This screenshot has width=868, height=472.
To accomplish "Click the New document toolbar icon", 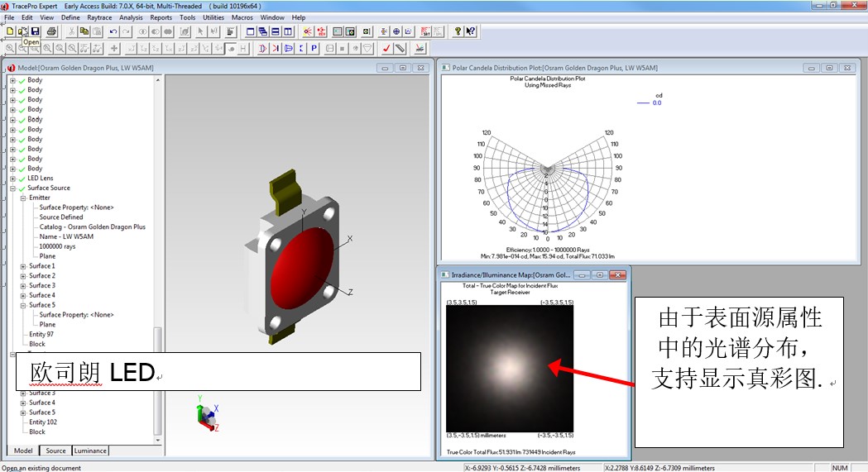I will tap(10, 31).
